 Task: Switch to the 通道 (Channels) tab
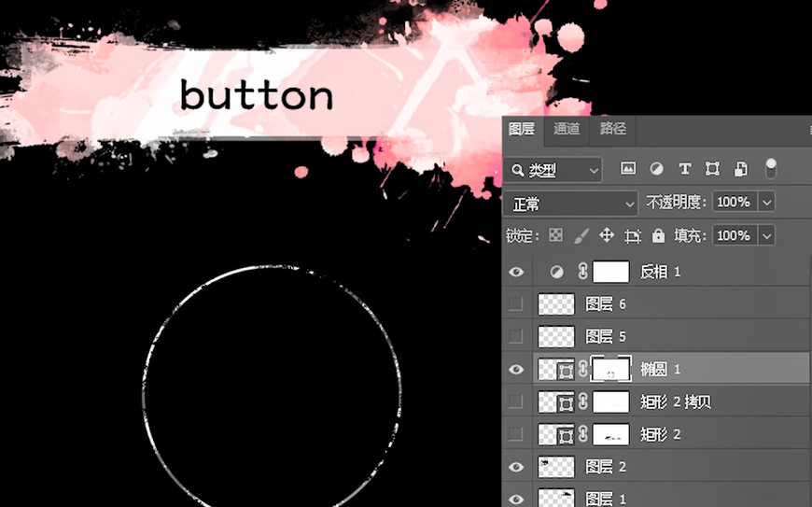(566, 129)
